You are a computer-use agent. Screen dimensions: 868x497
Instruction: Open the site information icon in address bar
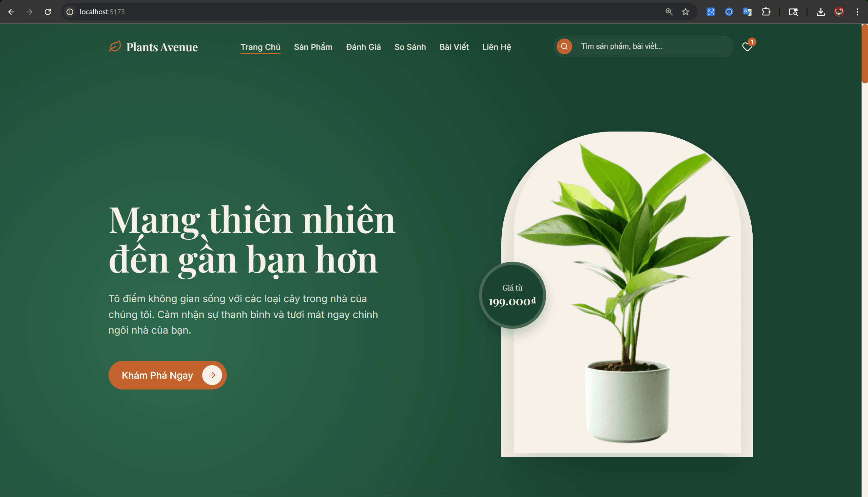pos(70,12)
